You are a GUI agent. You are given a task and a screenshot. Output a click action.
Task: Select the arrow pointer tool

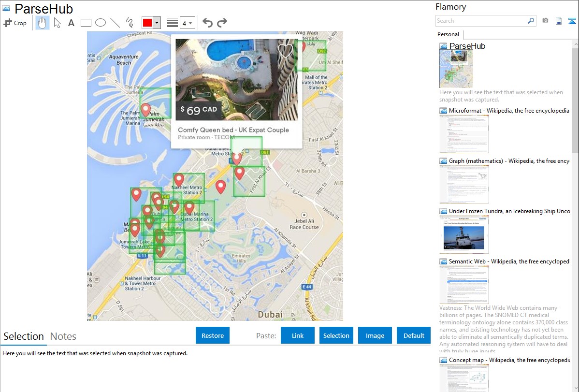coord(57,23)
